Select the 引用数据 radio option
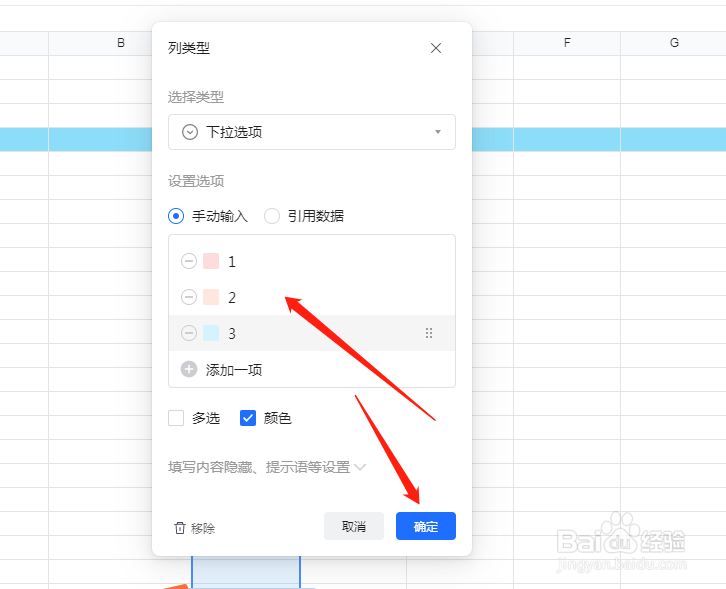The width and height of the screenshot is (726, 589). point(272,216)
